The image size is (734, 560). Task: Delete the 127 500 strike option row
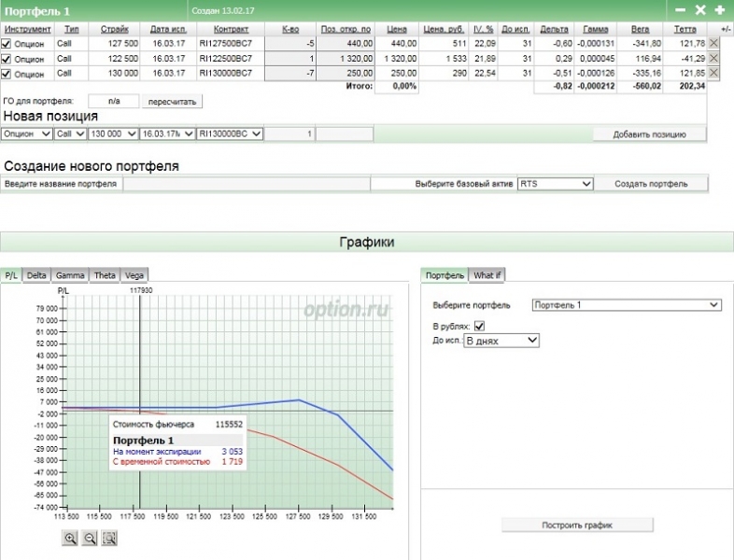(714, 43)
